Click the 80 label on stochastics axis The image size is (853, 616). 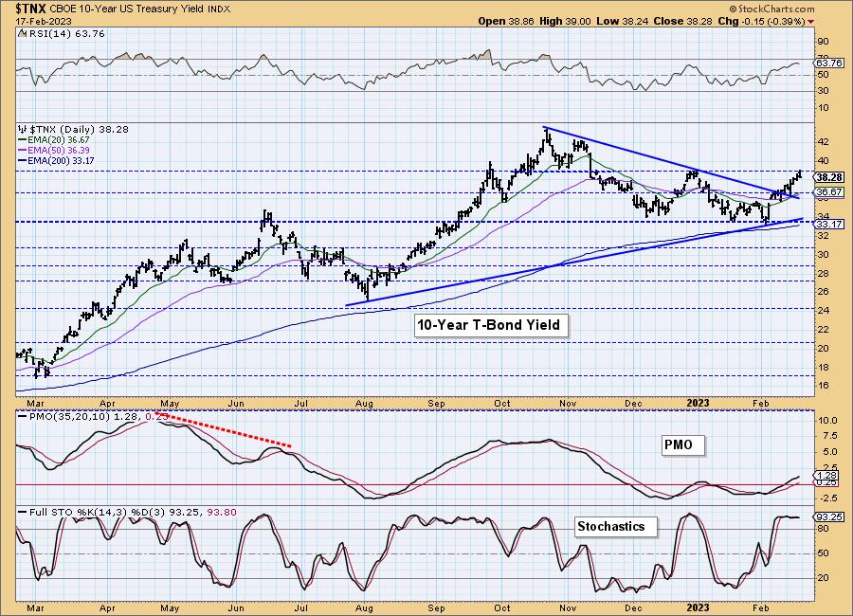click(x=823, y=529)
